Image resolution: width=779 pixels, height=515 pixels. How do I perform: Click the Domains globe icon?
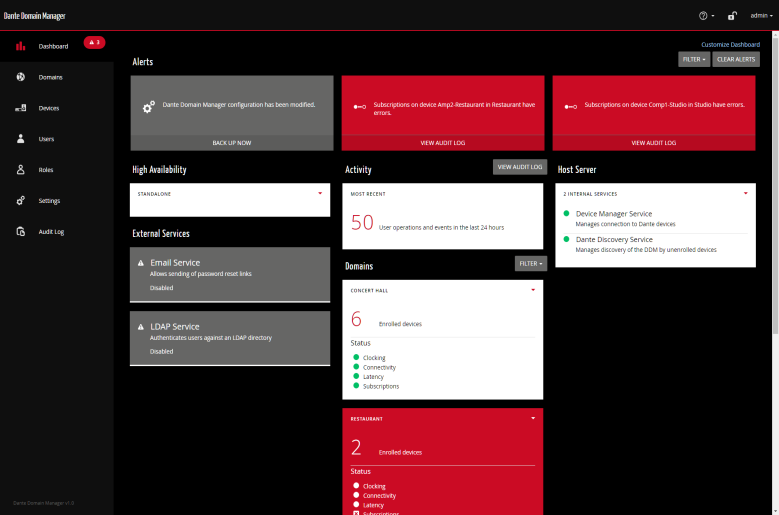click(x=20, y=77)
